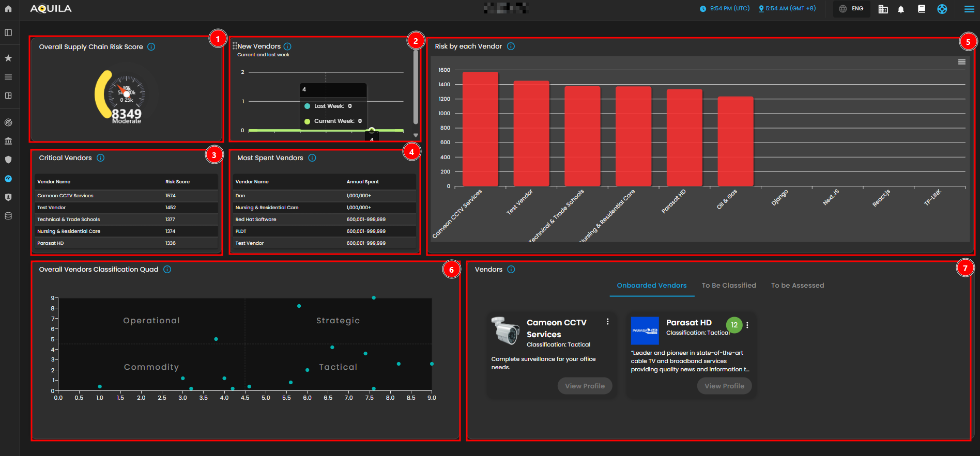Switch to the To Be Classified tab
Screen dimensions: 980x456
[728, 286]
